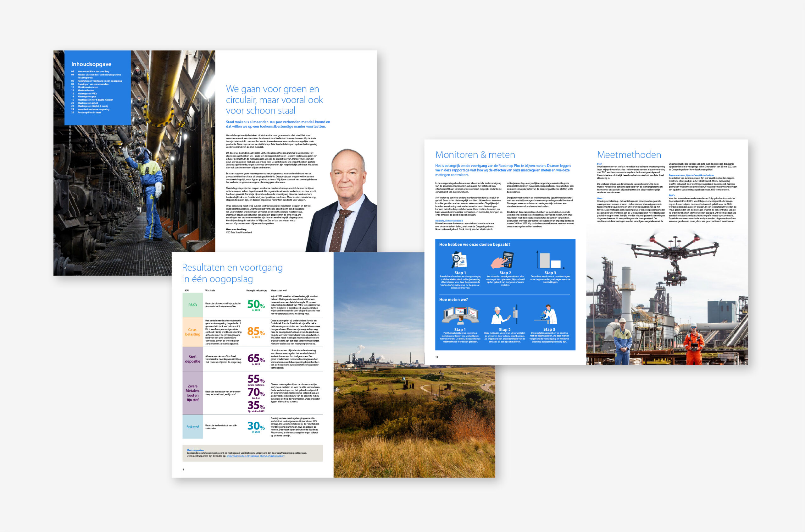
Task: Select the Zware Metalen, lood en fijn stof cell
Action: [192, 393]
